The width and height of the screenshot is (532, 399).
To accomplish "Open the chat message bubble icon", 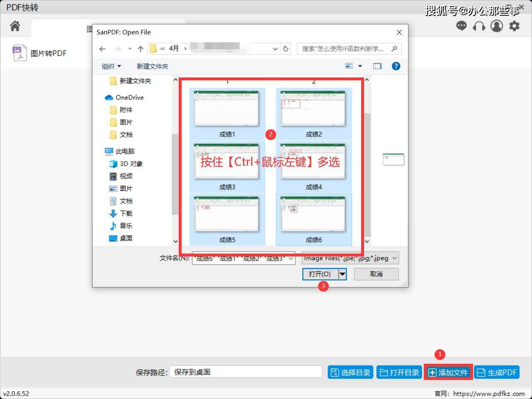I will point(461,26).
